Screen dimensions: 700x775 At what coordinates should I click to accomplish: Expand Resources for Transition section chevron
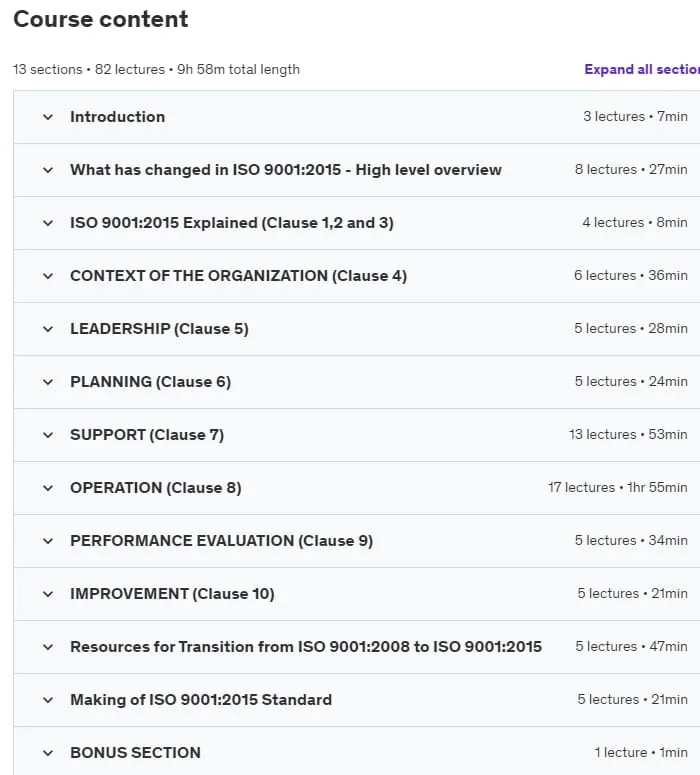pyautogui.click(x=48, y=646)
